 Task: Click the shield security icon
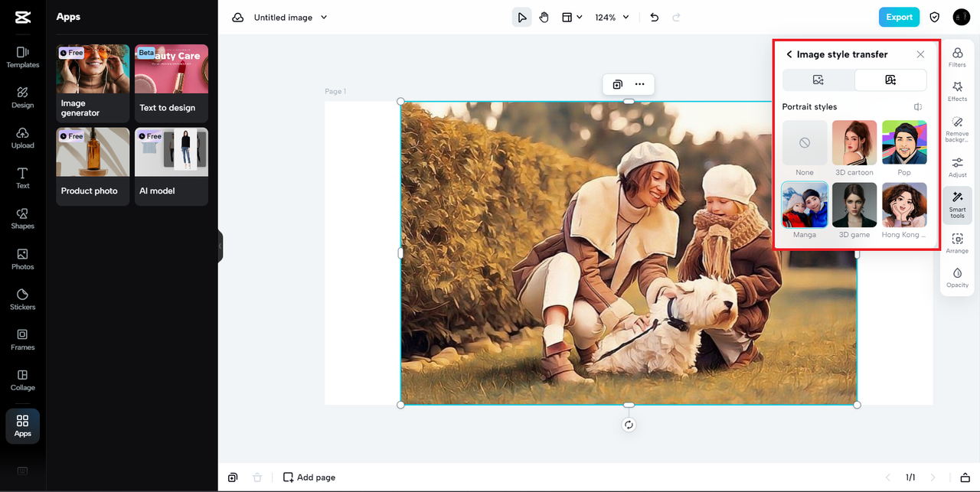pyautogui.click(x=935, y=17)
